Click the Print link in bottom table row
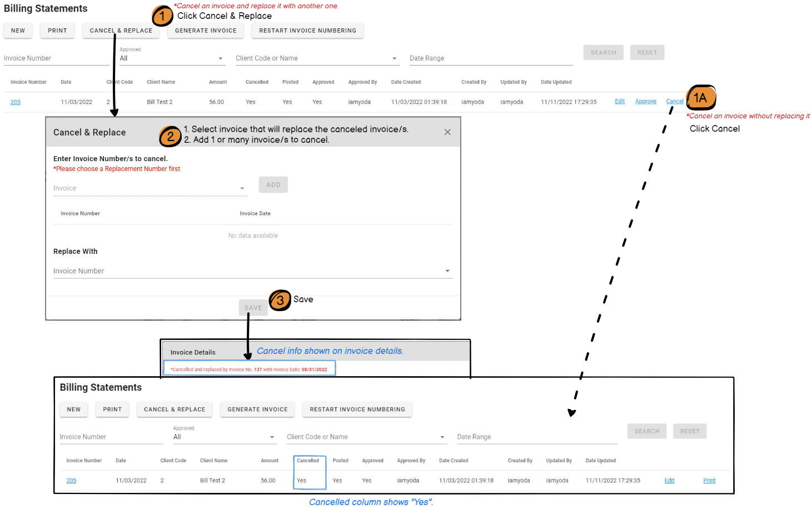Screen dimensions: 812x509 pos(709,481)
